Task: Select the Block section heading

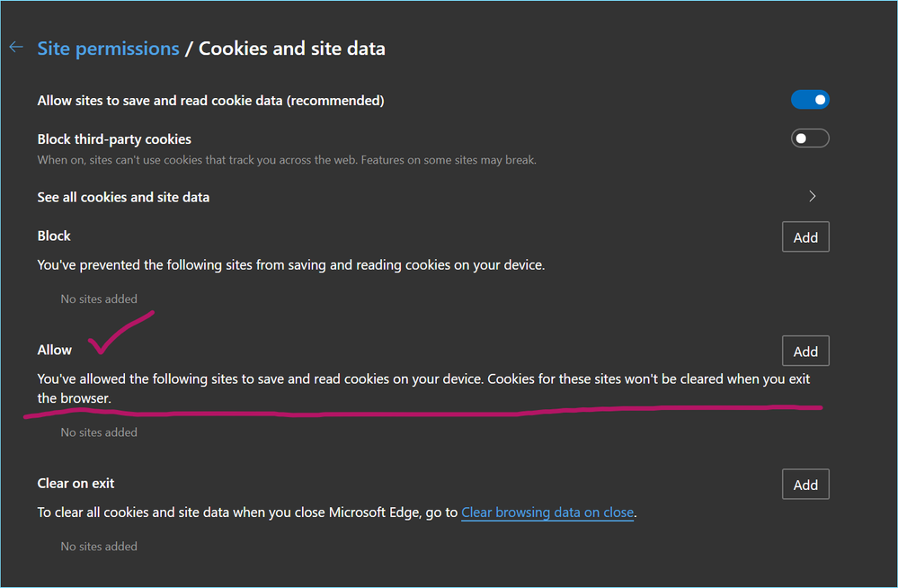Action: tap(54, 236)
